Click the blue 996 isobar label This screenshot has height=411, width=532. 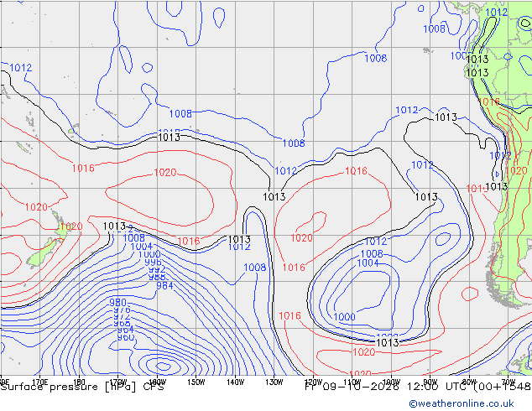point(153,263)
